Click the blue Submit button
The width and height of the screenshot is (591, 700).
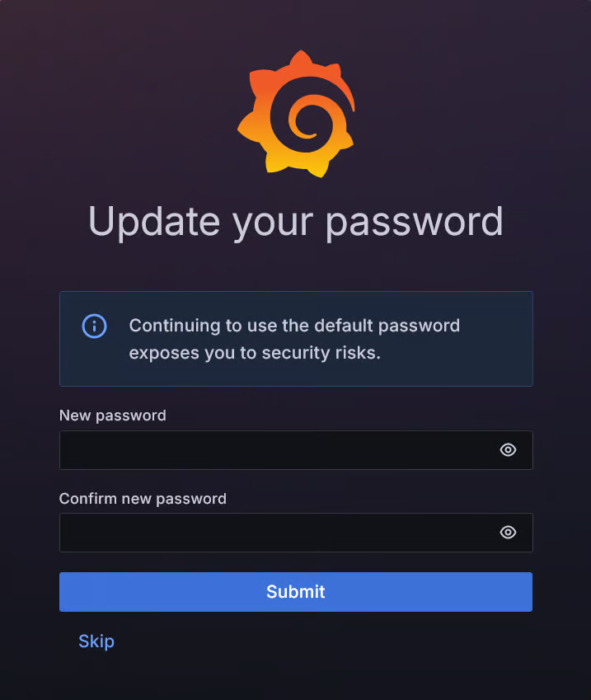coord(295,591)
